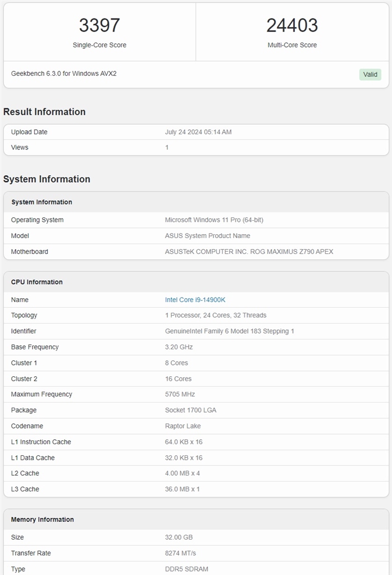
Task: Click the Codename Raptor Lake value
Action: click(x=183, y=426)
